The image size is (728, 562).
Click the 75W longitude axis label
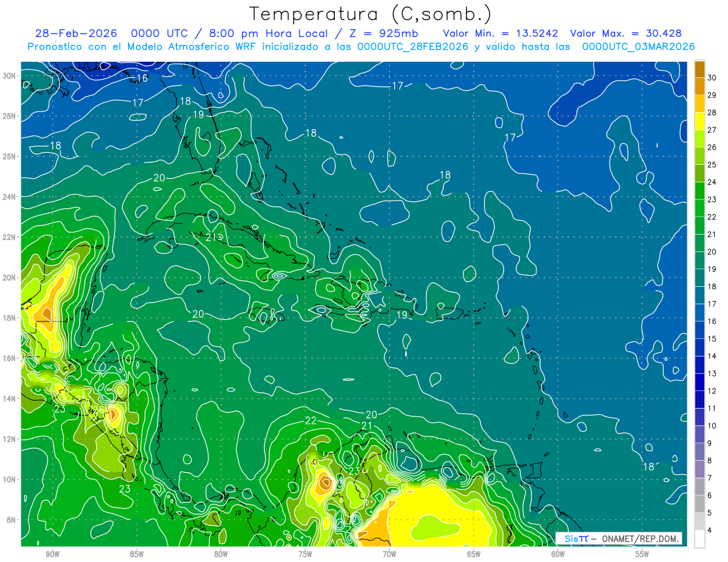pos(305,555)
